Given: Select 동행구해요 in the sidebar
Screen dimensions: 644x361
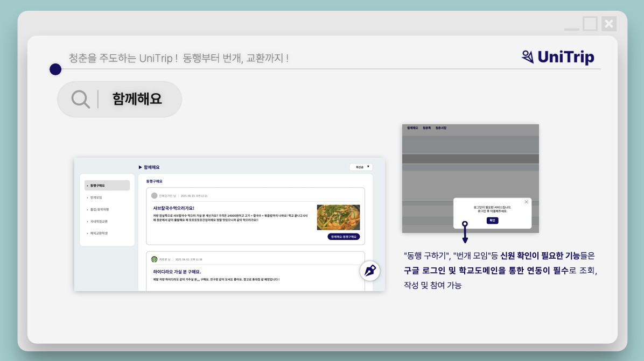Looking at the screenshot, I should pyautogui.click(x=107, y=186).
